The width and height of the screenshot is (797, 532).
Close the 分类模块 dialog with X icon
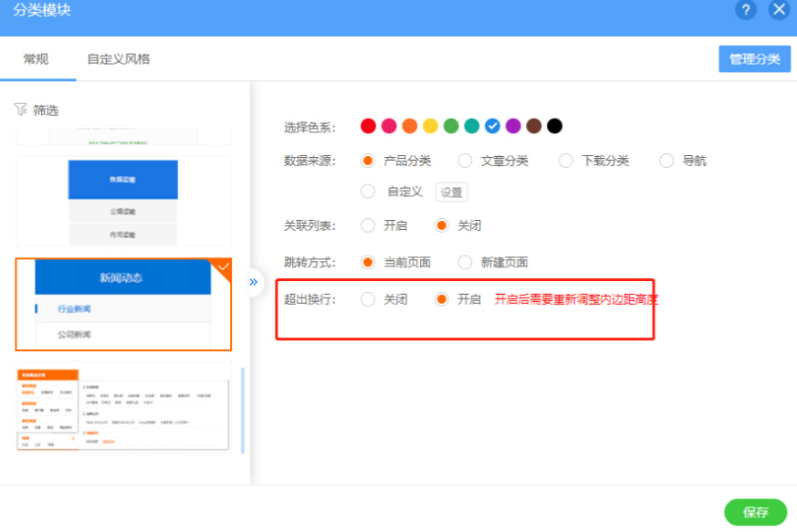click(779, 10)
